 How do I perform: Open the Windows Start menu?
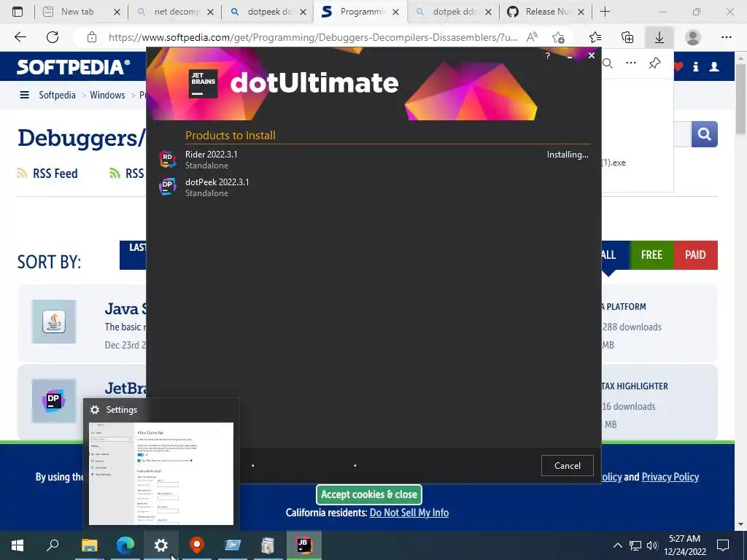[x=18, y=545]
